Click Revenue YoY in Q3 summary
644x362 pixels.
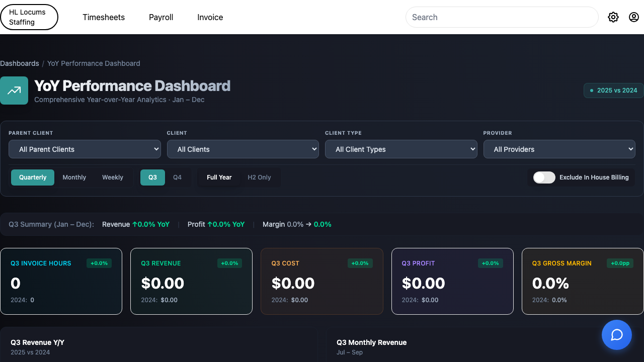tap(136, 224)
